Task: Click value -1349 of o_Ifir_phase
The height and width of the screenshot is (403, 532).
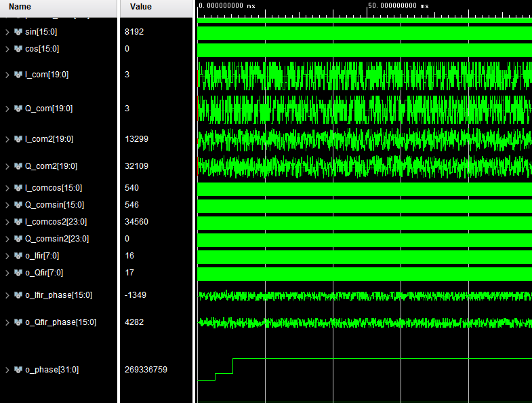Action: [x=136, y=295]
